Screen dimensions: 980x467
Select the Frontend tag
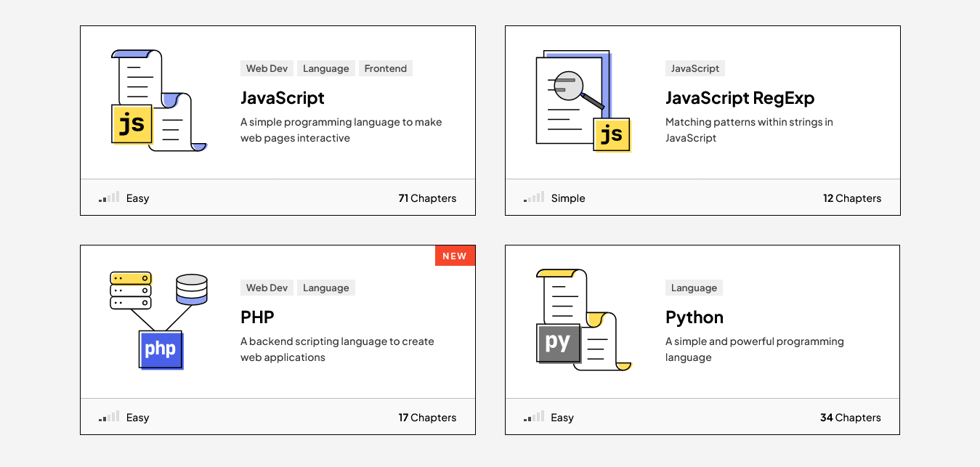[386, 68]
